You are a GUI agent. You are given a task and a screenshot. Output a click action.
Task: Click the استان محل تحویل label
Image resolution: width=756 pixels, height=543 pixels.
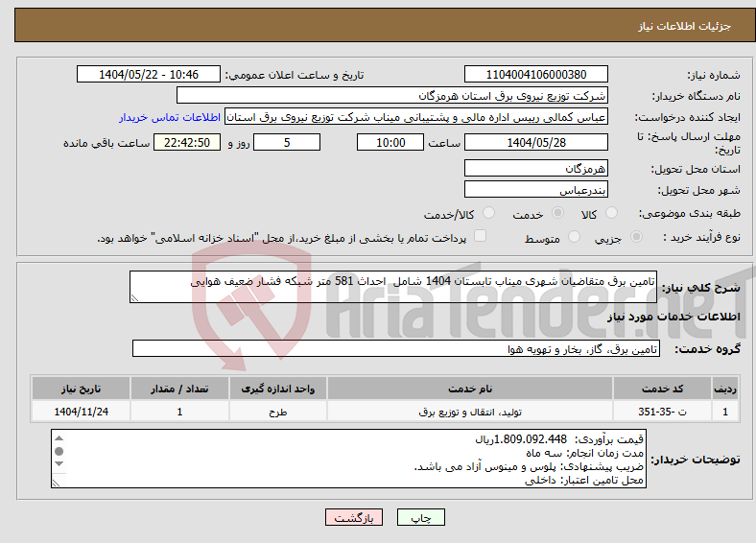(x=696, y=169)
